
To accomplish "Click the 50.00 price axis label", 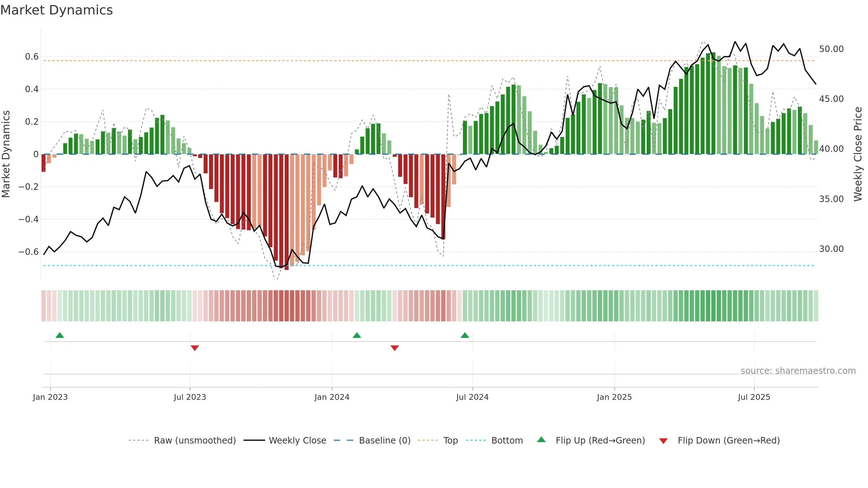I will pos(831,49).
